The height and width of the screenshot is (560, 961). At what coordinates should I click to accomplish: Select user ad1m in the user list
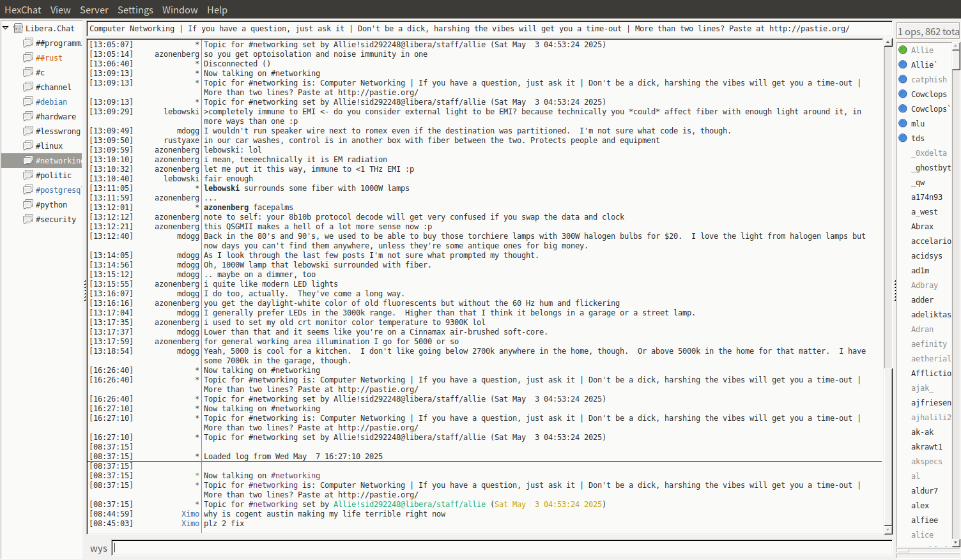[x=920, y=271]
